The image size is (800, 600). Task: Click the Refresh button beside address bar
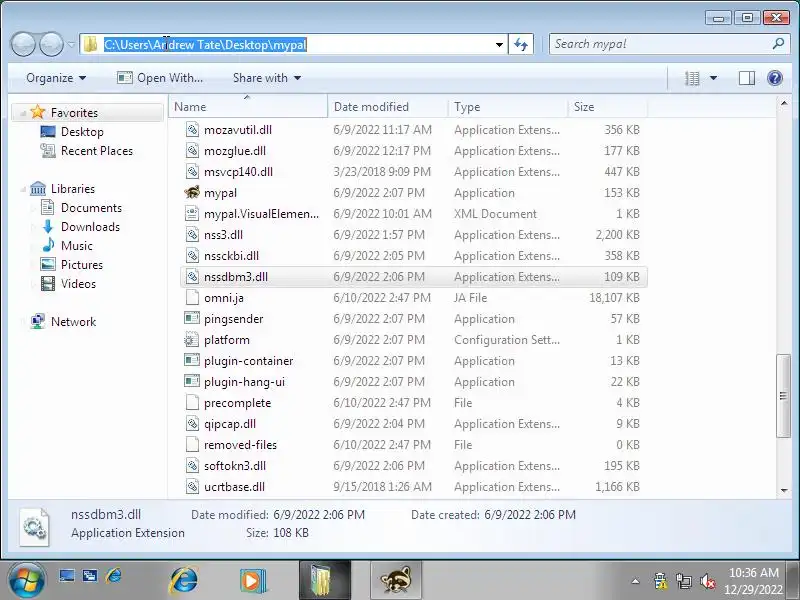521,45
